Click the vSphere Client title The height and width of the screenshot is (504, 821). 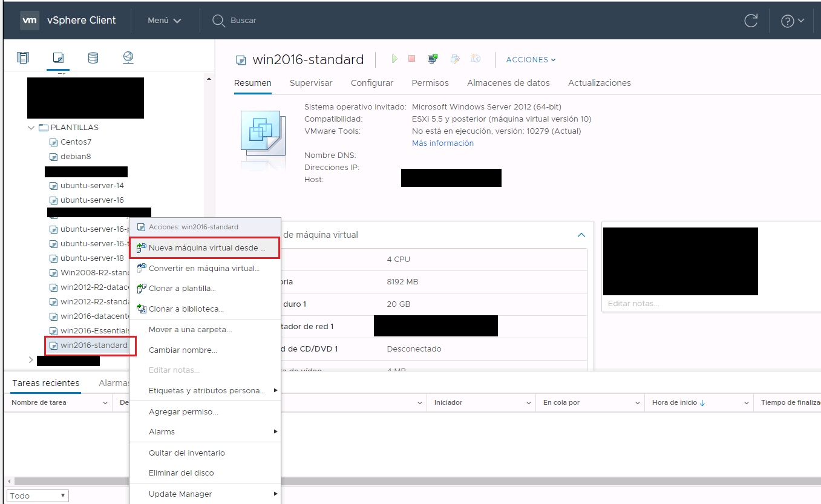pyautogui.click(x=81, y=20)
